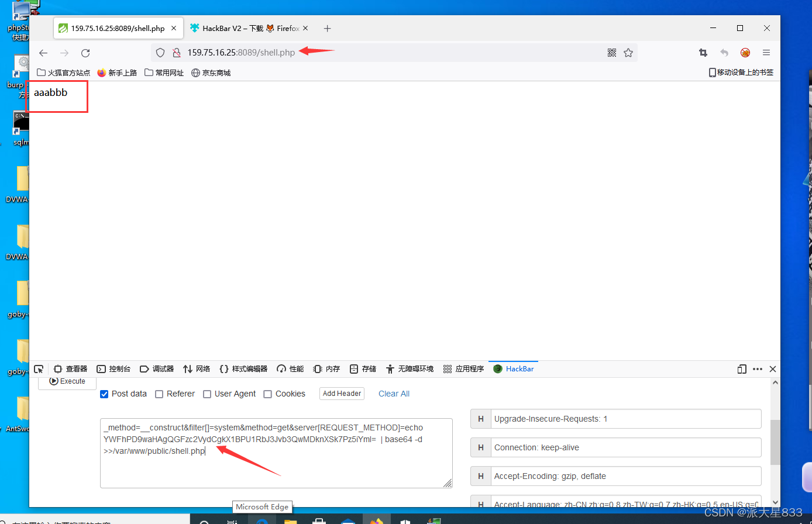Click the HackBar Execute button
Screen dimensions: 812x524
(67, 381)
